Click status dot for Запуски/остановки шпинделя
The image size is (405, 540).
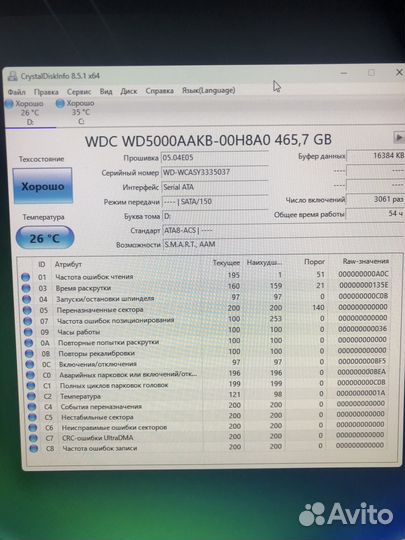coord(27,299)
